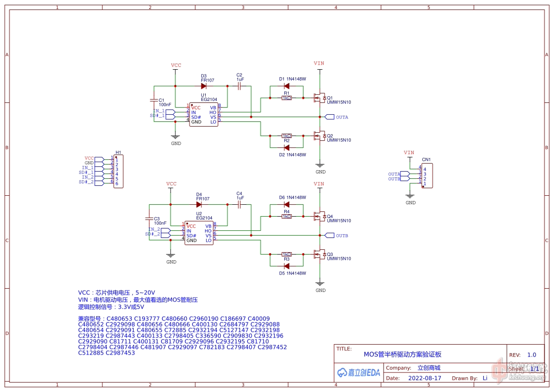The image size is (554, 392).
Task: Select the H1 six-pin header symbol
Action: click(118, 172)
